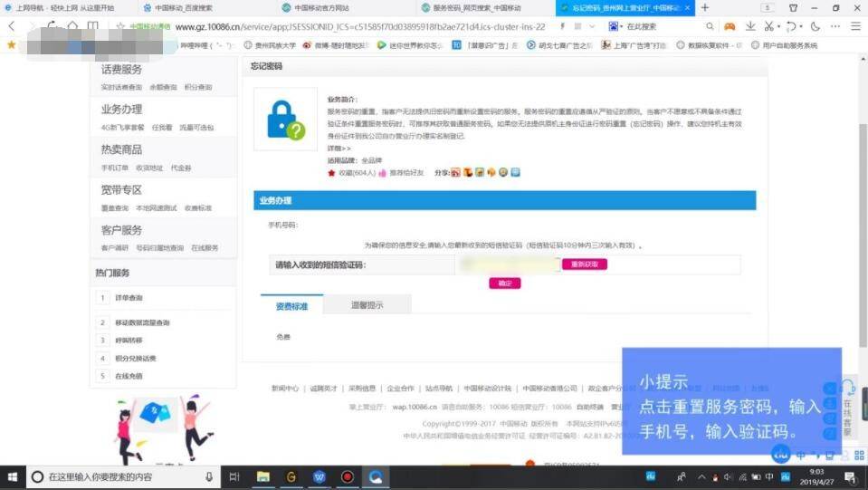Click the red record app on the taskbar

point(347,476)
